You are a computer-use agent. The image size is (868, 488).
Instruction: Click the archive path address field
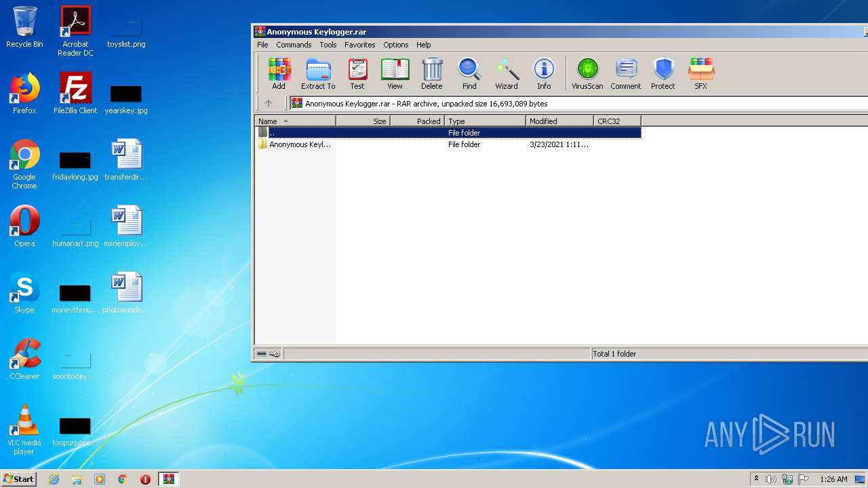(578, 104)
